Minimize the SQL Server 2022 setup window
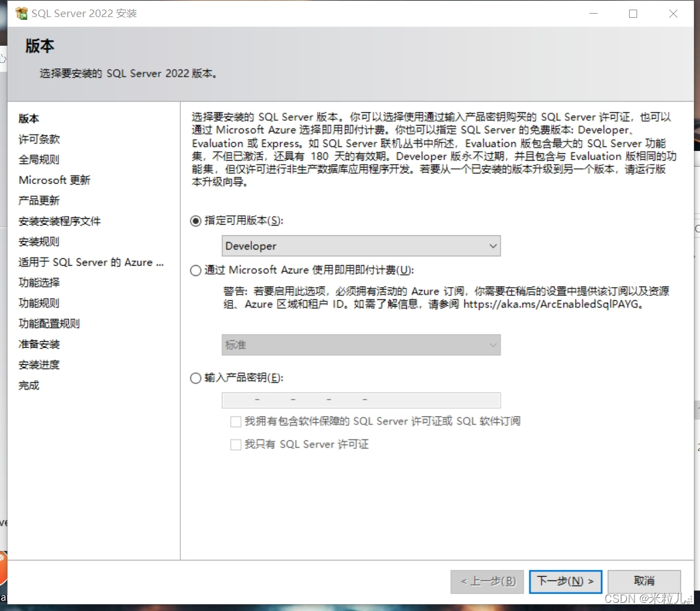Image resolution: width=700 pixels, height=611 pixels. (x=593, y=14)
